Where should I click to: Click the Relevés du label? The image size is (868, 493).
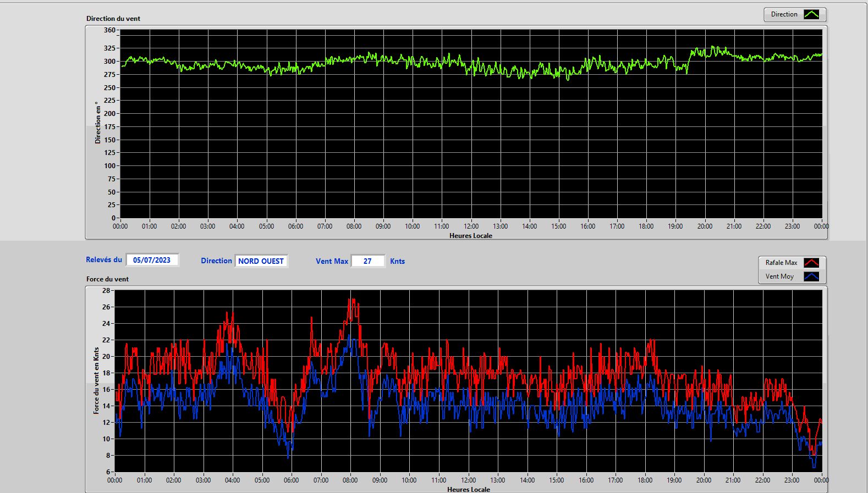tap(104, 259)
